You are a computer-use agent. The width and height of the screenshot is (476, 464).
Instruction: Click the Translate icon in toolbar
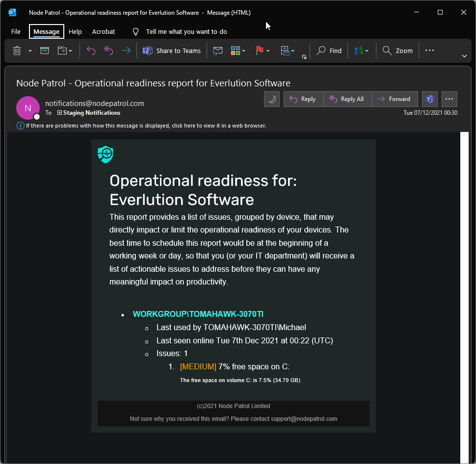click(359, 51)
